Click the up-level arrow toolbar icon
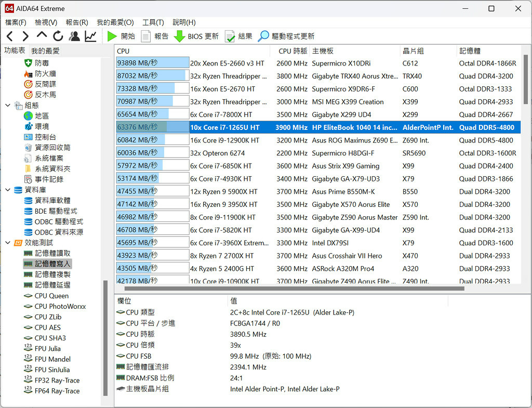This screenshot has height=408, width=532. [42, 35]
